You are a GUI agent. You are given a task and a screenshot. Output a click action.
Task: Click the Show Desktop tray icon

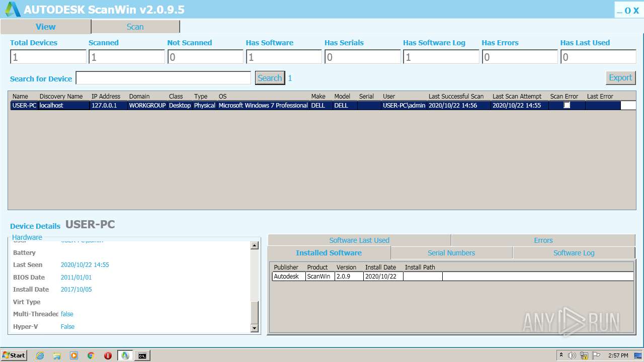click(x=638, y=355)
